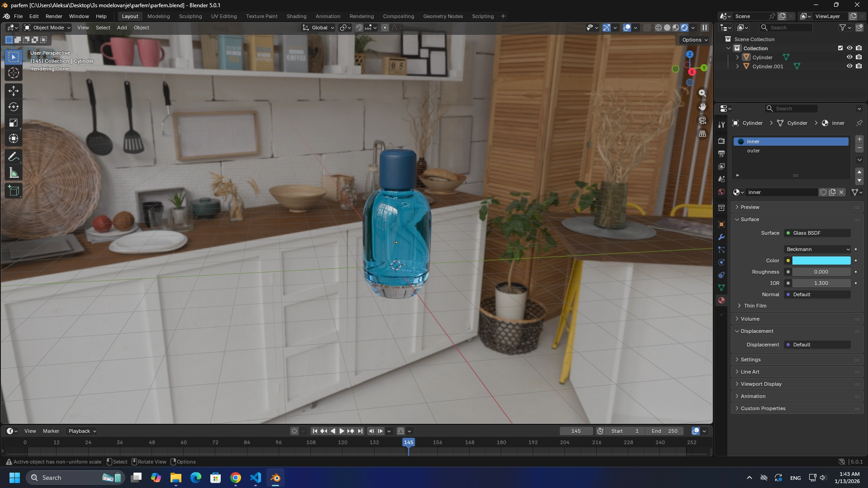868x488 pixels.
Task: Open the Beckmann distribution dropdown
Action: coord(817,249)
